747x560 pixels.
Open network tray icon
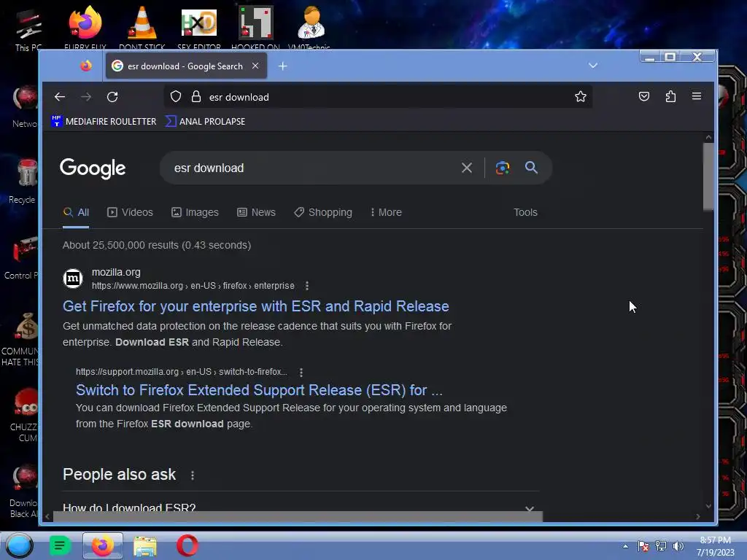[661, 546]
